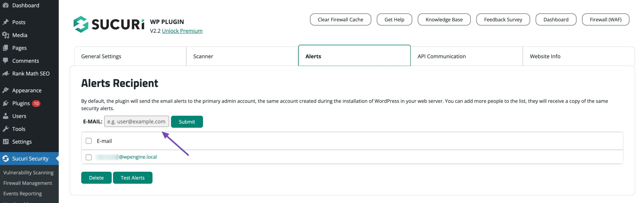644x203 pixels.
Task: Click the Posts pushpin icon
Action: click(6, 22)
